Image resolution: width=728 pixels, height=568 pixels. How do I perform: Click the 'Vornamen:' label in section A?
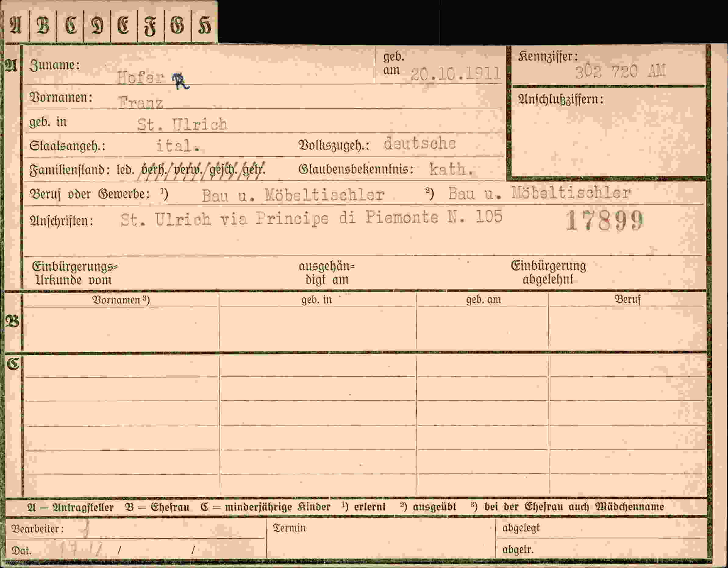click(x=61, y=98)
